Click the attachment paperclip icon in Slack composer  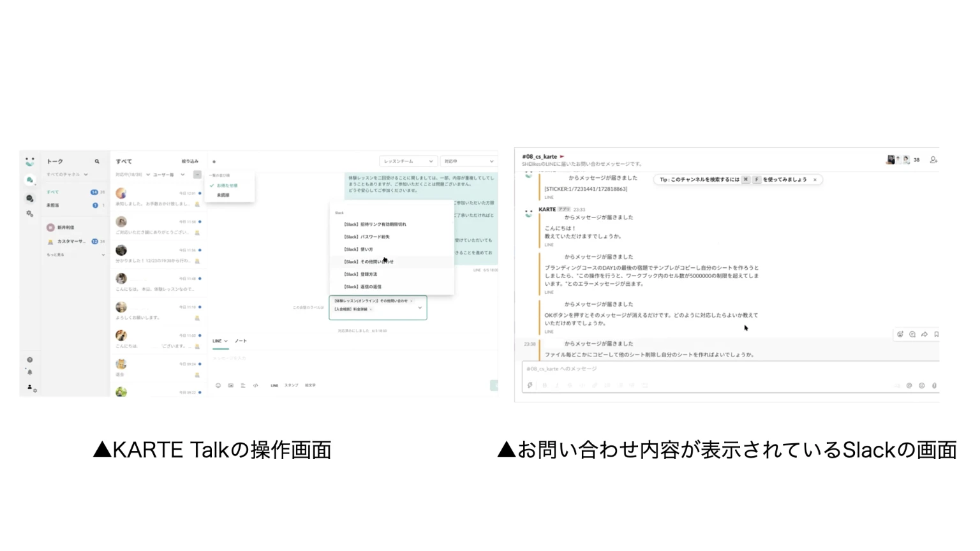pos(934,385)
